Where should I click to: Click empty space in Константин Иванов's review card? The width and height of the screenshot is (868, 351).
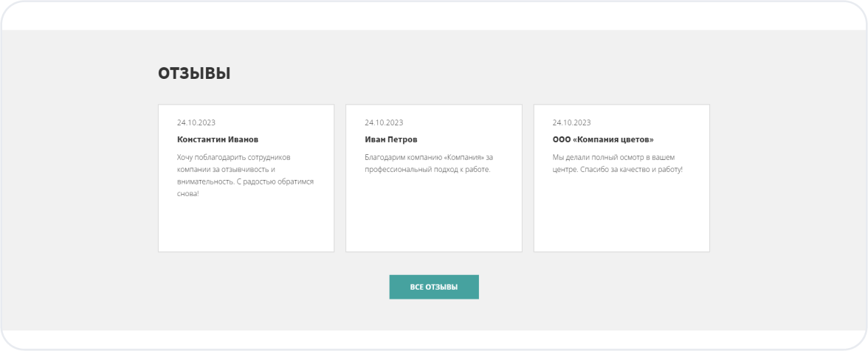coord(246,229)
